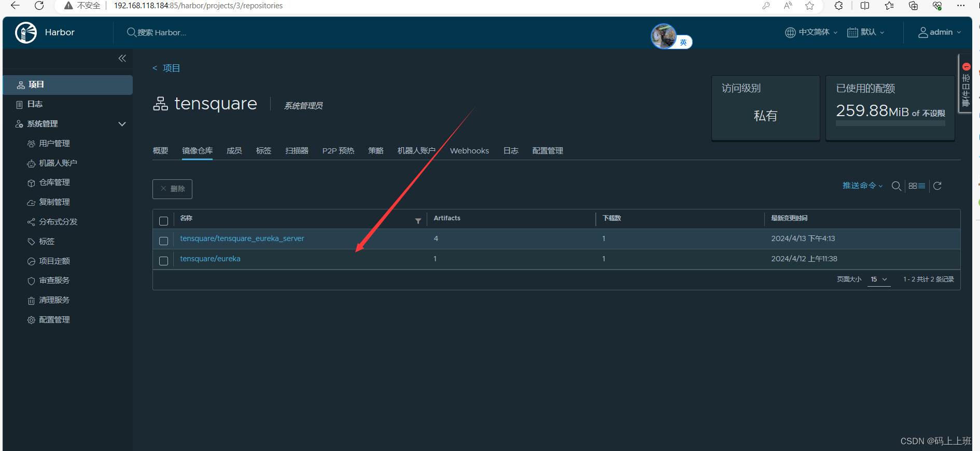Open browser extensions puzzle icon

click(838, 6)
